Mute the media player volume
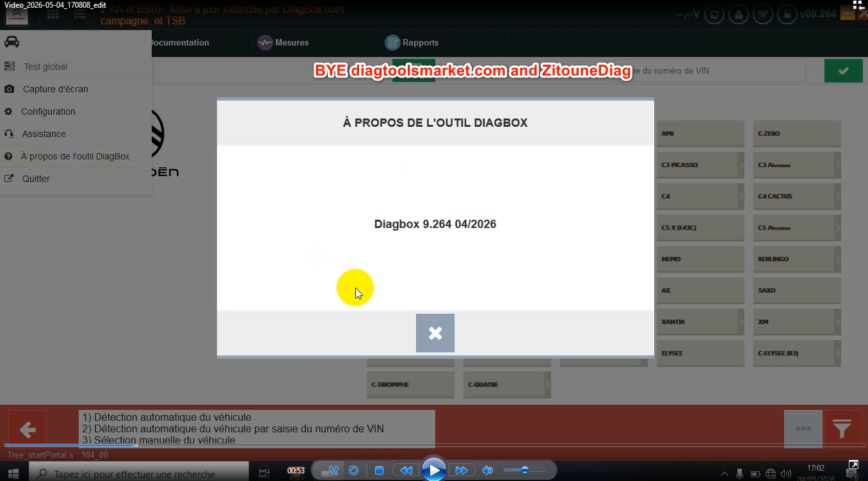The image size is (868, 481). (x=487, y=471)
